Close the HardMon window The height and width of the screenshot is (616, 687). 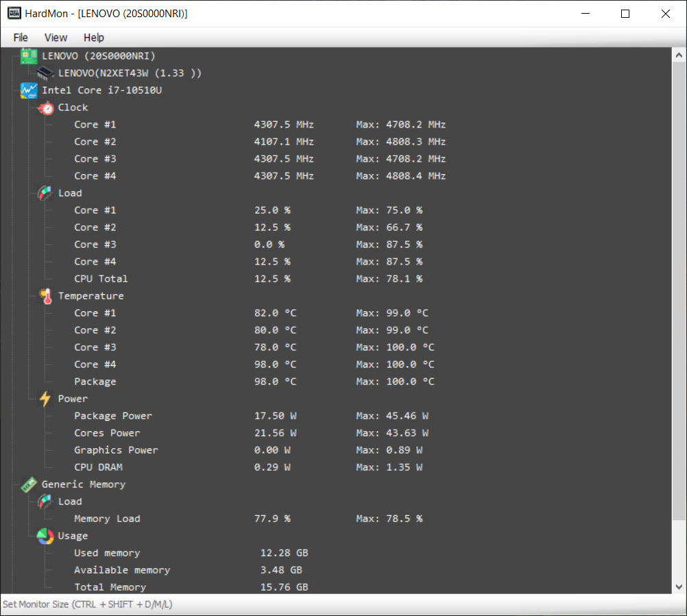666,14
